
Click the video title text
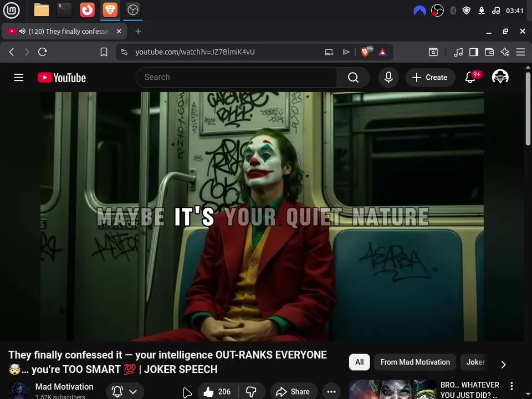(x=167, y=362)
